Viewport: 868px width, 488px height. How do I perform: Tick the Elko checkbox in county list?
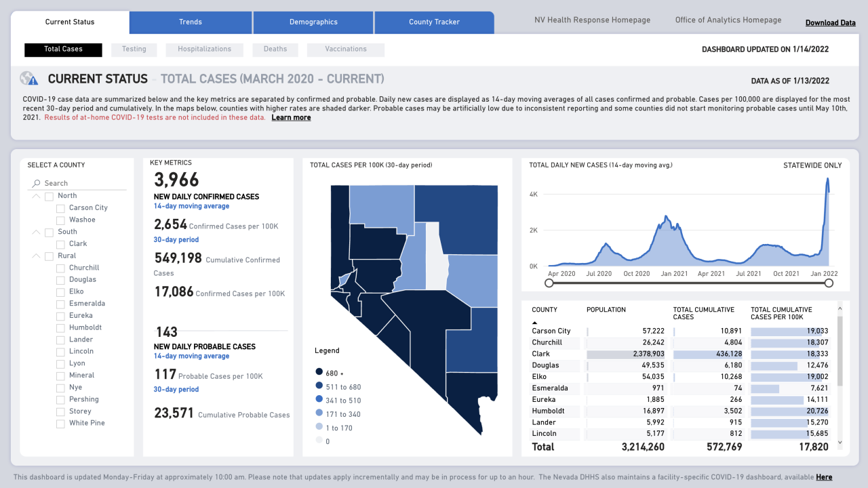(x=61, y=292)
